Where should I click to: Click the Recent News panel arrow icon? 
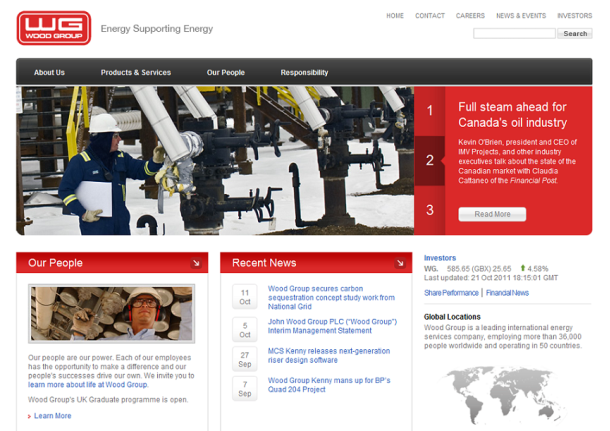click(400, 263)
